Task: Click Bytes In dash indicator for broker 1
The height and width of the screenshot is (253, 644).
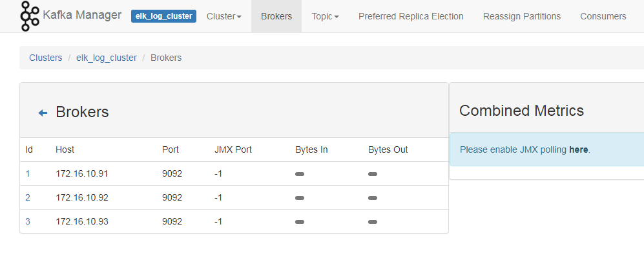Action: pyautogui.click(x=300, y=174)
